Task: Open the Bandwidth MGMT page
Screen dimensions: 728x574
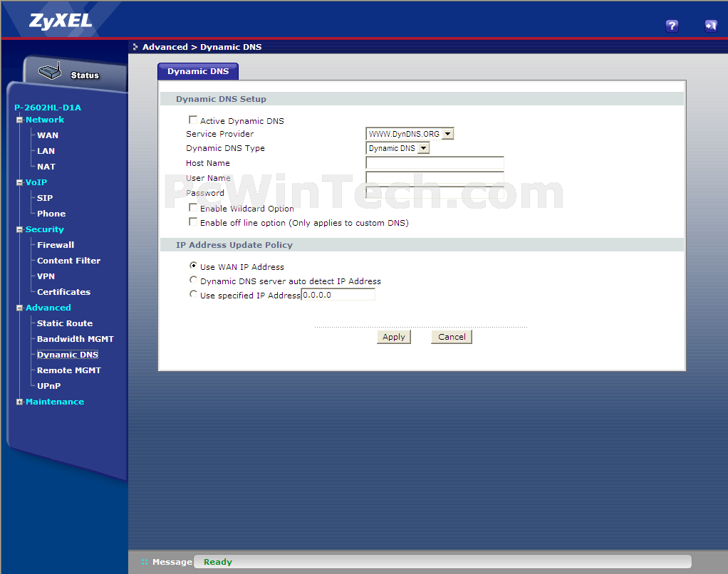Action: click(76, 339)
